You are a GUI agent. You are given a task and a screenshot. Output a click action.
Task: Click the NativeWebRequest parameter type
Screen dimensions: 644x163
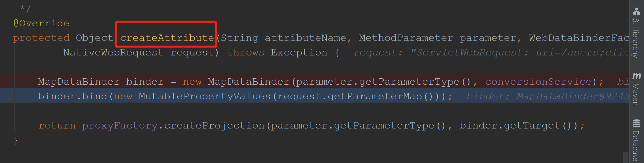[x=113, y=52]
